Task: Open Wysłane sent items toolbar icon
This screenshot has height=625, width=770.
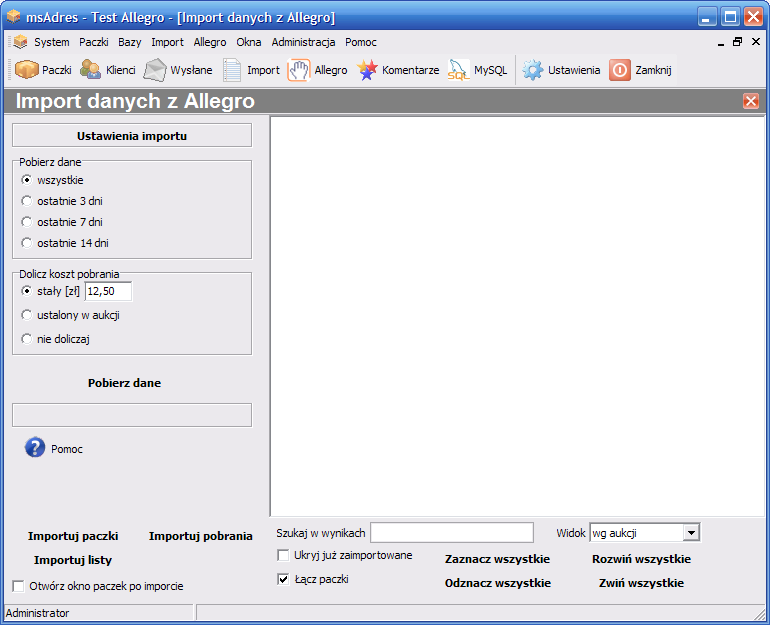Action: (x=155, y=70)
